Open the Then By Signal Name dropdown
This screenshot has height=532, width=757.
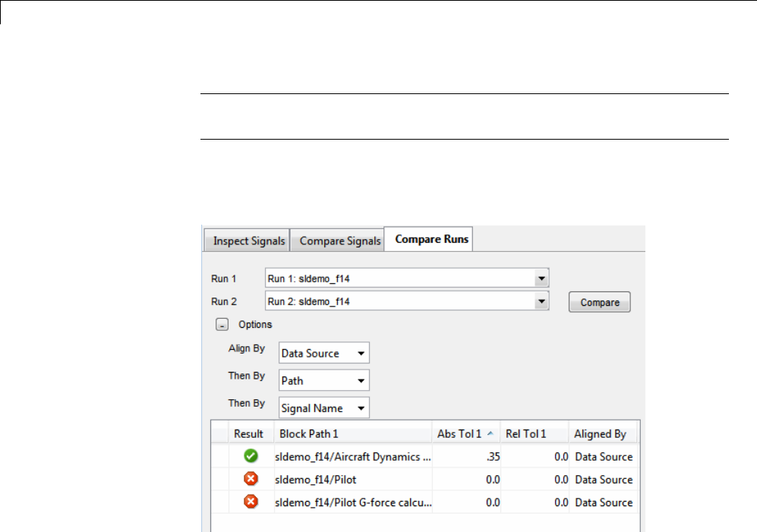[361, 408]
